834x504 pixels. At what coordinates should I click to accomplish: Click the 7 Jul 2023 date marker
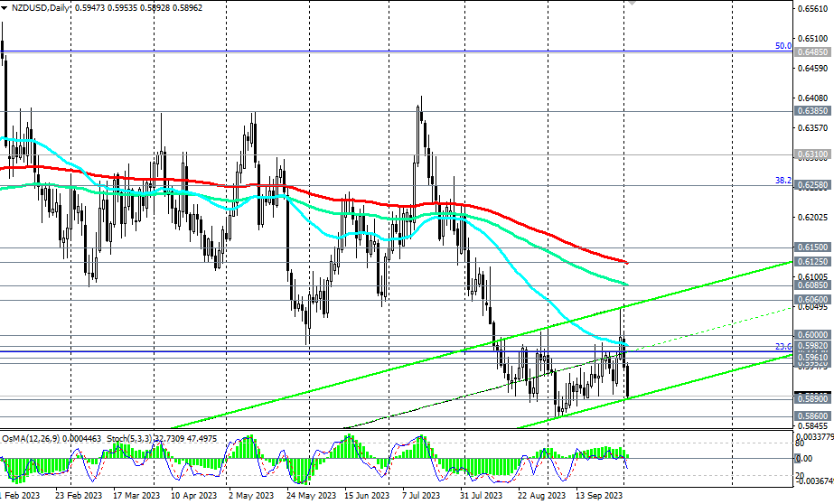coord(421,495)
